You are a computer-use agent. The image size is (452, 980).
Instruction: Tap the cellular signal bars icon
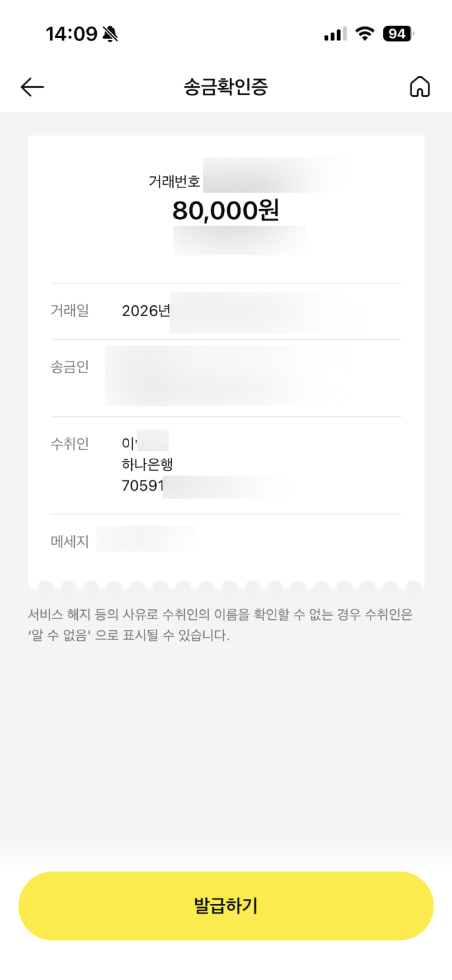[x=335, y=34]
